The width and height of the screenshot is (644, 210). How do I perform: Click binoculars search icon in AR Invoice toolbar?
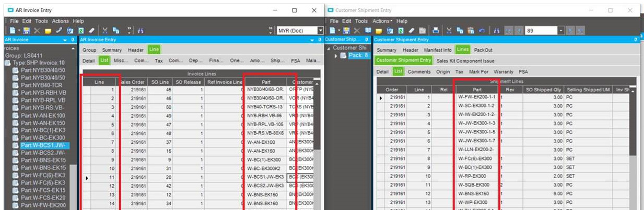coord(140,31)
